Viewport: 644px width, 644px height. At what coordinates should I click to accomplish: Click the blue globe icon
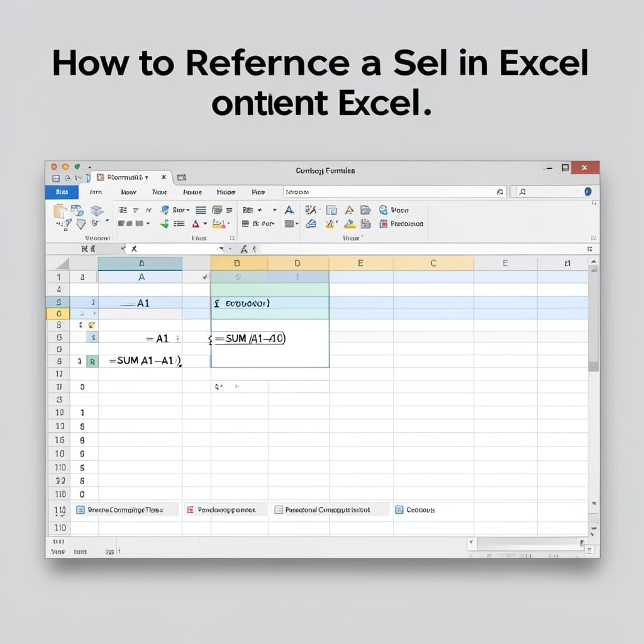coord(383,210)
